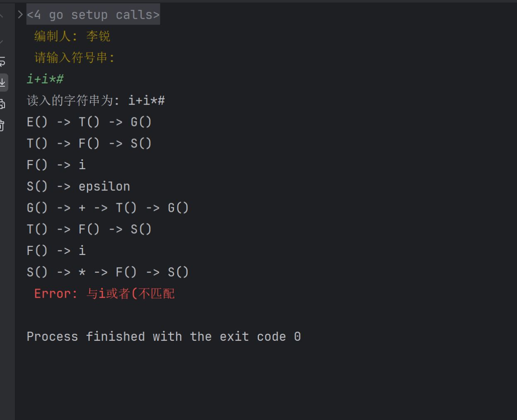
Task: Click the up arrow stack trace icon
Action: point(2,17)
